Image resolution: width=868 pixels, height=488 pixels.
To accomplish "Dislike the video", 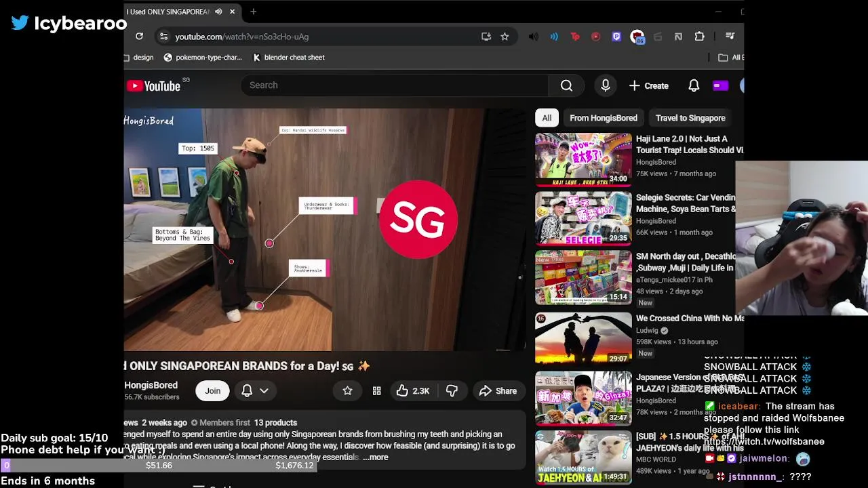I will [x=452, y=391].
